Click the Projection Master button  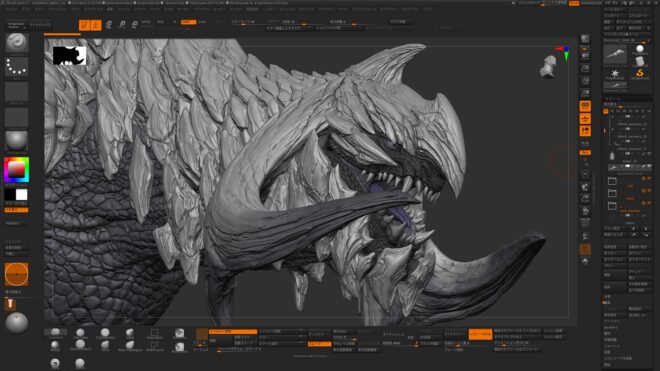click(16, 25)
